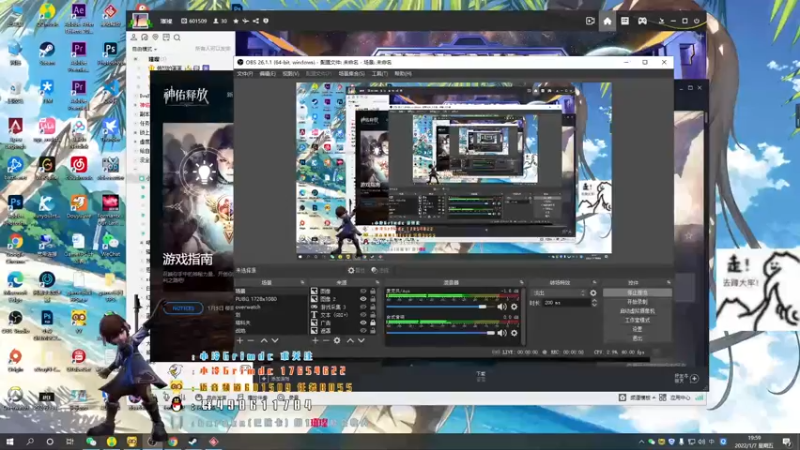Add a new scene with the plus icon

(x=240, y=340)
